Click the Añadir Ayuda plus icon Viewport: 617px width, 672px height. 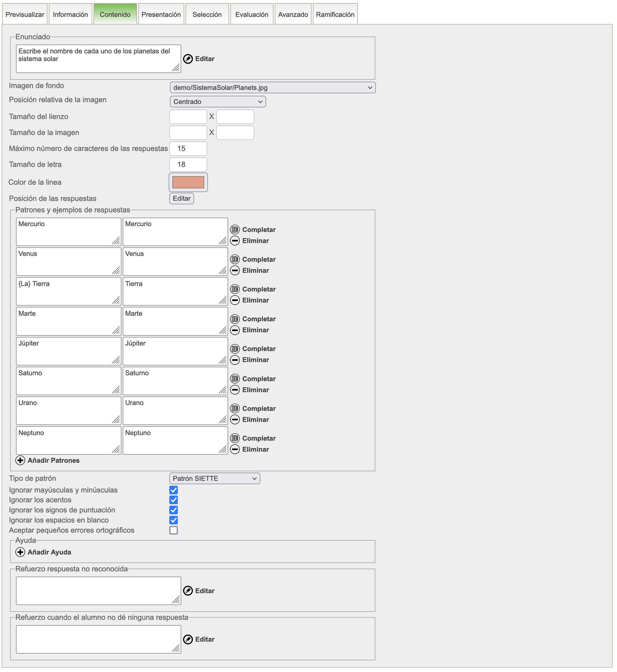point(20,552)
